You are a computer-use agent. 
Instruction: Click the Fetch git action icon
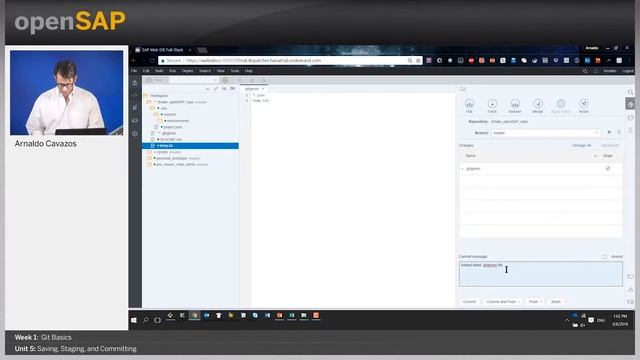click(492, 104)
